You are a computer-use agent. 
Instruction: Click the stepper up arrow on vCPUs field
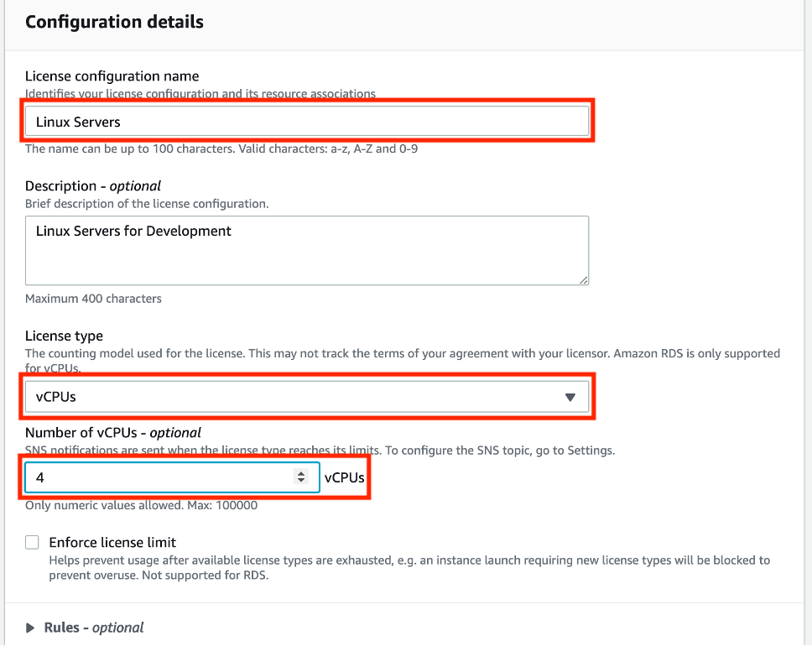coord(301,473)
